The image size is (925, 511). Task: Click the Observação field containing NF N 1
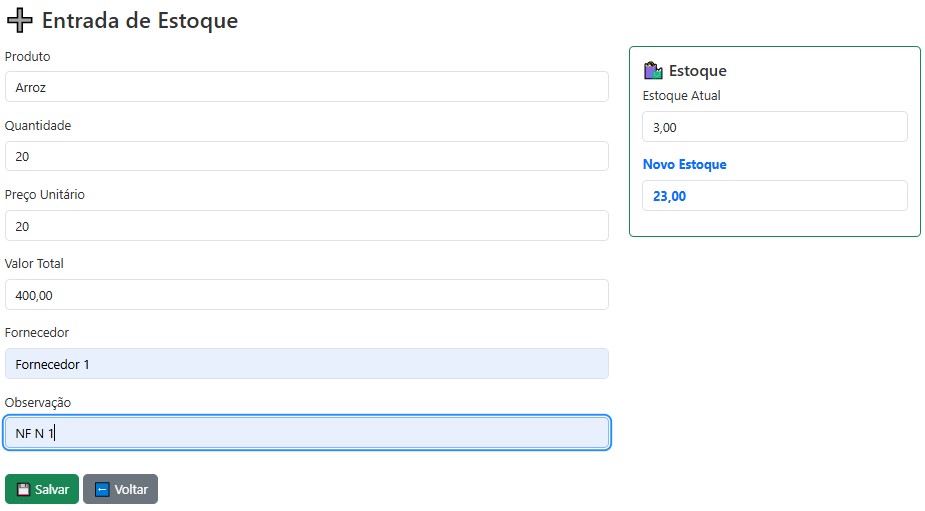(x=306, y=433)
